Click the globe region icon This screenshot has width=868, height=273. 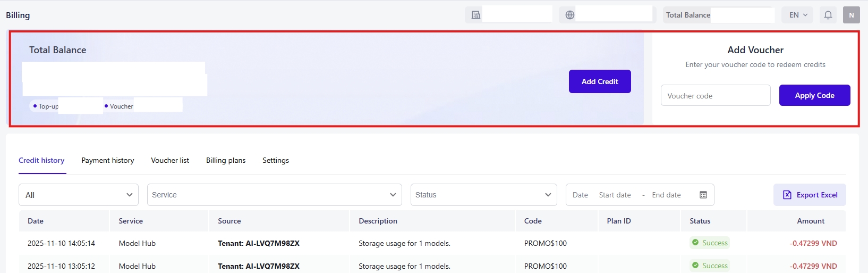tap(569, 15)
